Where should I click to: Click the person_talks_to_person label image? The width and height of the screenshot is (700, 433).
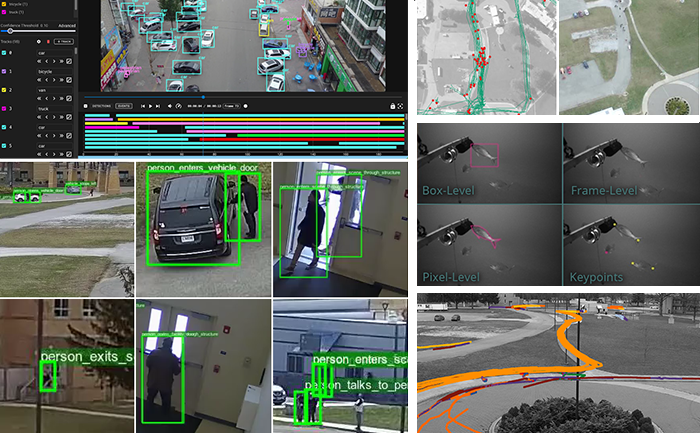[340, 366]
